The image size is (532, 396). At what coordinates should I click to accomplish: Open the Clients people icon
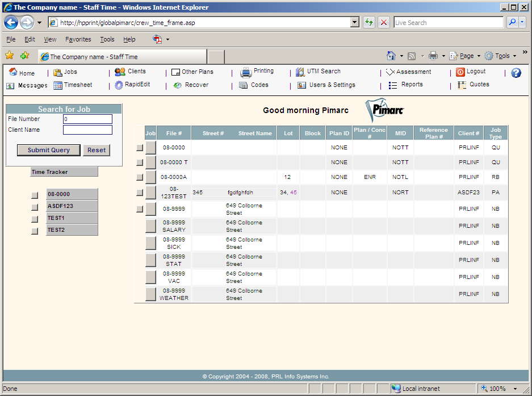tap(120, 72)
